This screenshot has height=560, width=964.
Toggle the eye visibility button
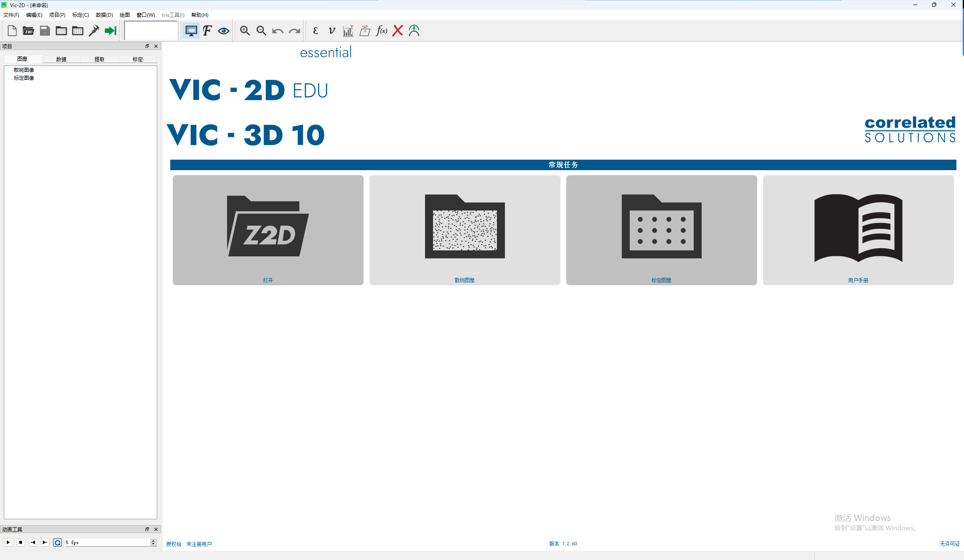tap(223, 30)
